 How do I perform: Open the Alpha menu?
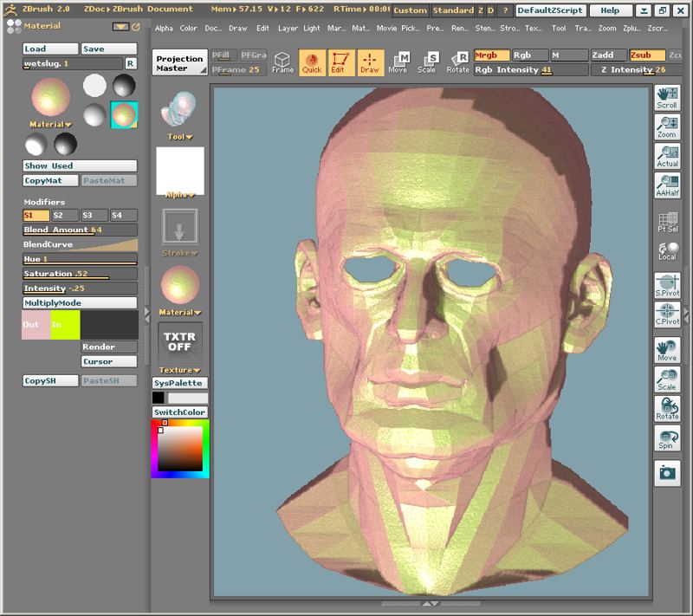click(164, 28)
